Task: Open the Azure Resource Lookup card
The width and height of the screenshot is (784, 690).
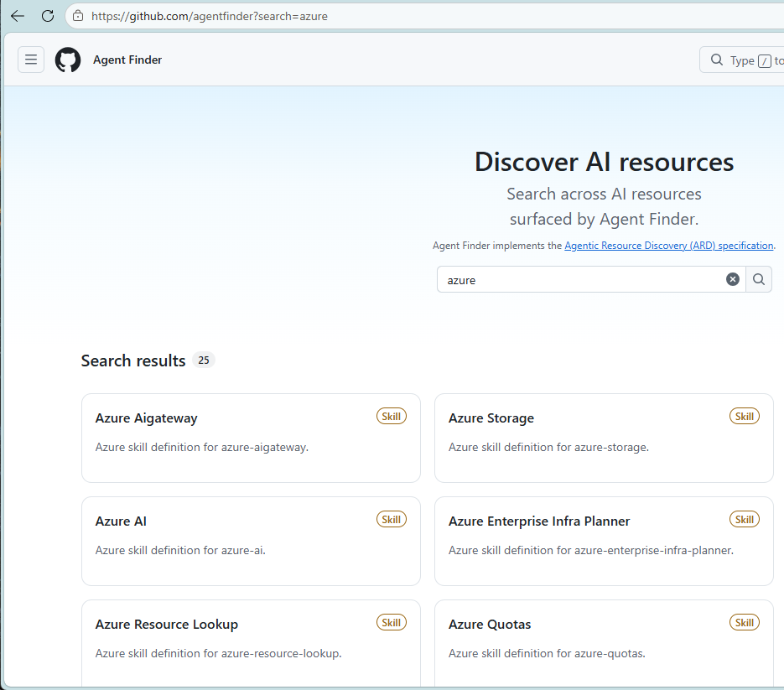Action: pos(251,644)
